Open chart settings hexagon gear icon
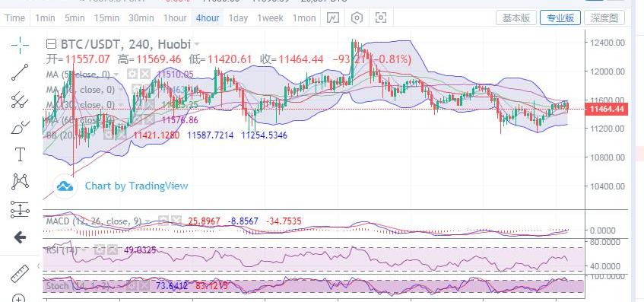Viewport: 644px width, 302px height. (357, 17)
